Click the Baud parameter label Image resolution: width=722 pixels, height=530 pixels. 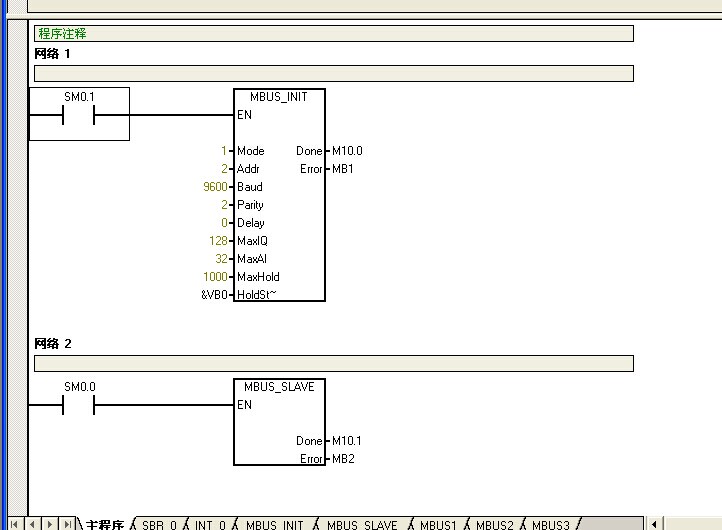point(250,187)
